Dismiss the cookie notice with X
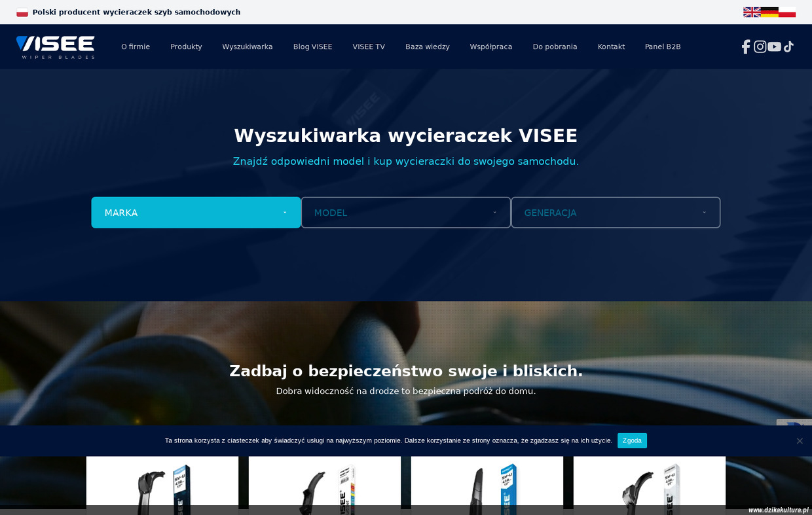 (x=799, y=441)
